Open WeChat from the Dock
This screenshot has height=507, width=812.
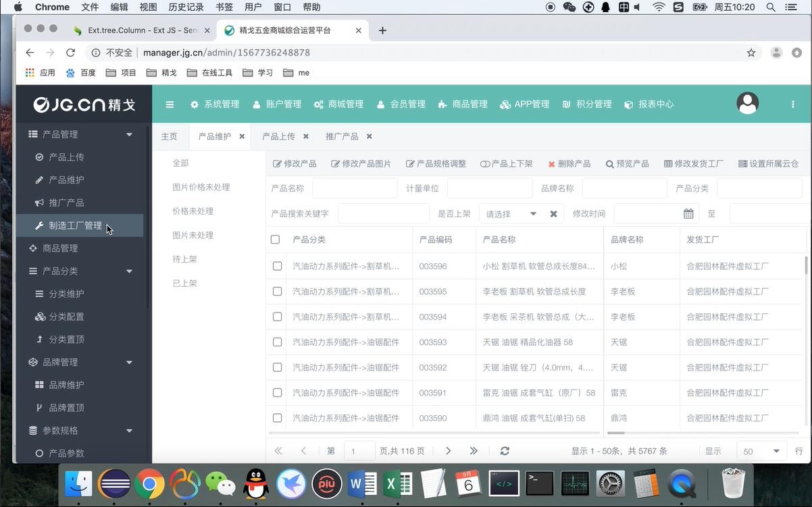220,483
